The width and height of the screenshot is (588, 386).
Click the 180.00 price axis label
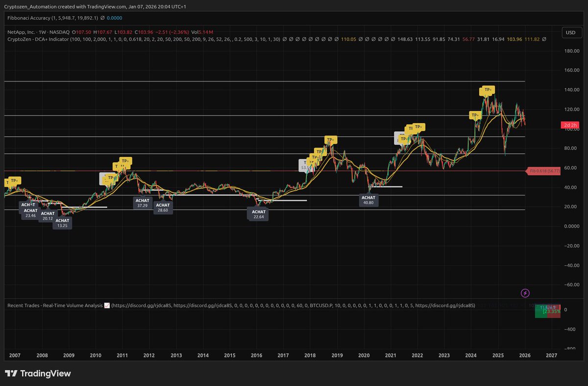point(572,51)
